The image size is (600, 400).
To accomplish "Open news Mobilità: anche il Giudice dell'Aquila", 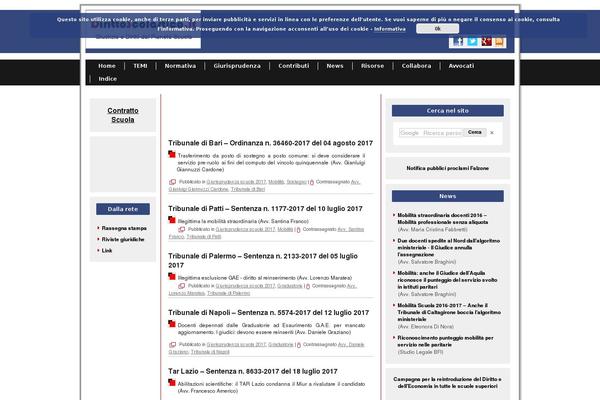I will (447, 280).
